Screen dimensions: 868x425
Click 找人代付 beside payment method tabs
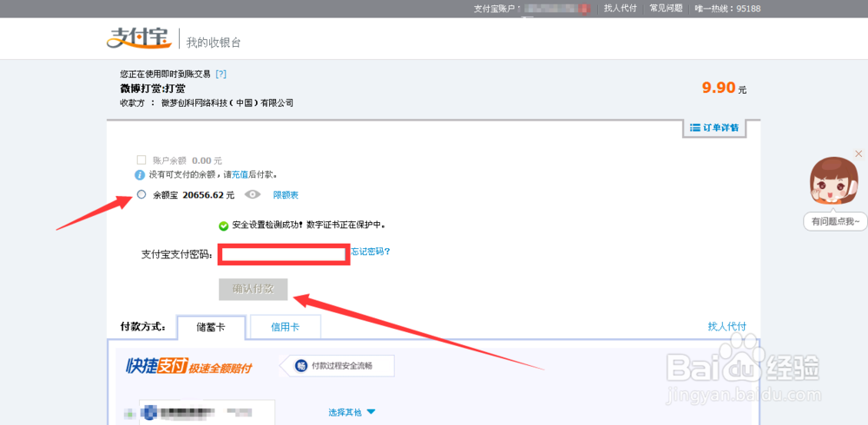pos(727,326)
